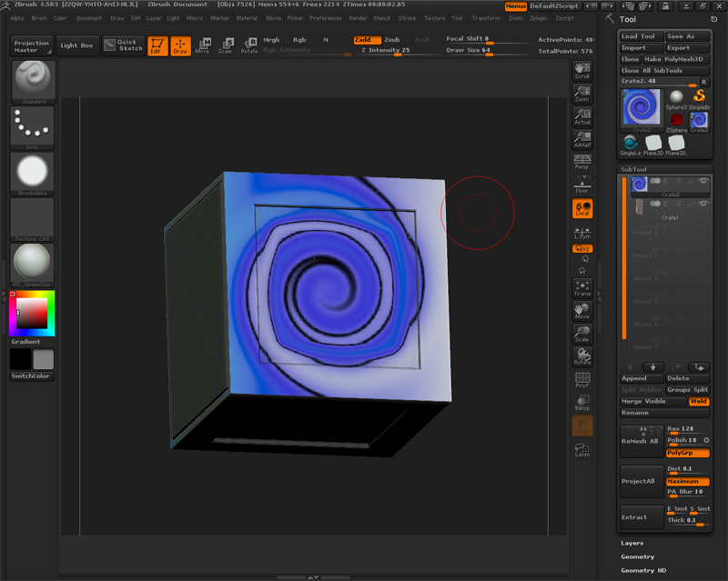Open the Preferences menu
The height and width of the screenshot is (581, 728).
point(326,17)
